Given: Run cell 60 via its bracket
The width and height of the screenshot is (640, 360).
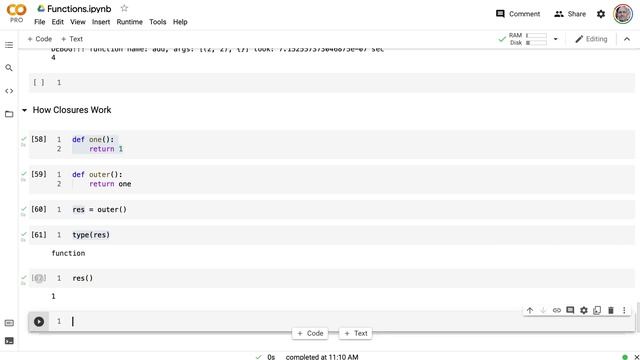Looking at the screenshot, I should point(39,209).
